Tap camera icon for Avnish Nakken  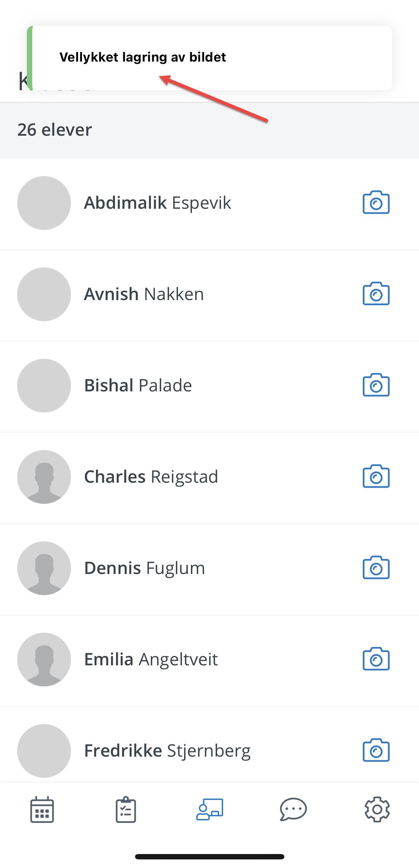tap(376, 294)
